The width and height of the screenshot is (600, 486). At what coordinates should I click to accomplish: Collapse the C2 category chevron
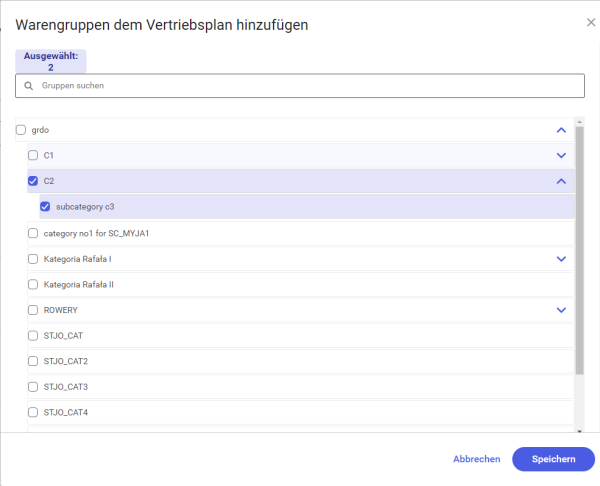561,181
